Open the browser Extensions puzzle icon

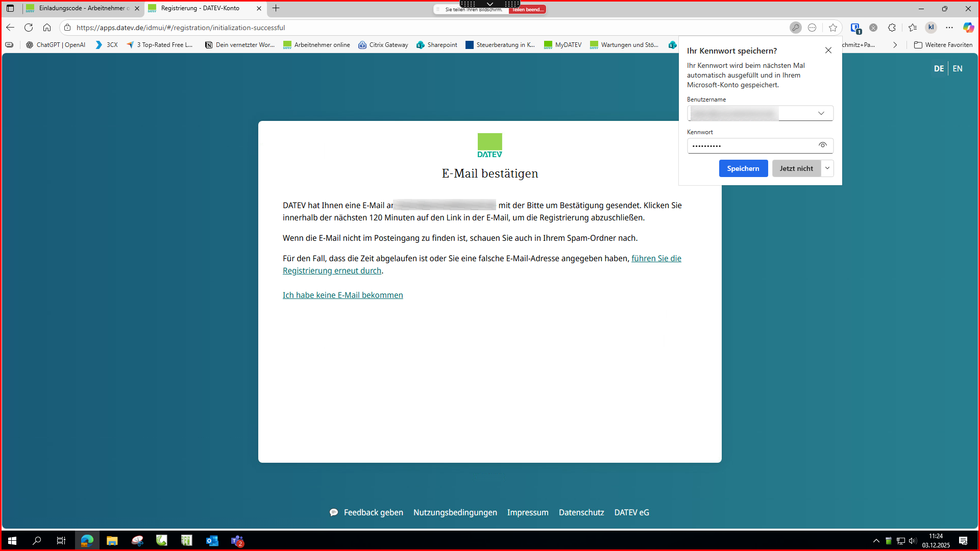[892, 28]
